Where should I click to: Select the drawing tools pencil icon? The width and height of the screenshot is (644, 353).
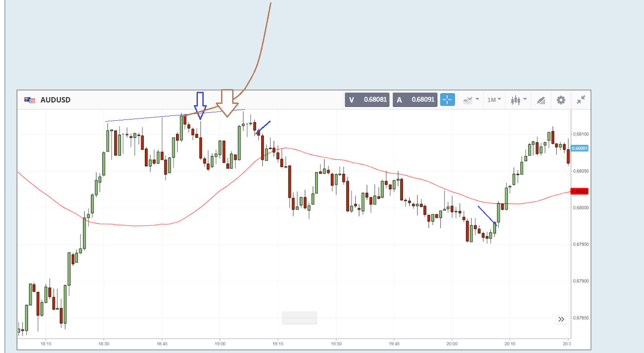[x=541, y=100]
